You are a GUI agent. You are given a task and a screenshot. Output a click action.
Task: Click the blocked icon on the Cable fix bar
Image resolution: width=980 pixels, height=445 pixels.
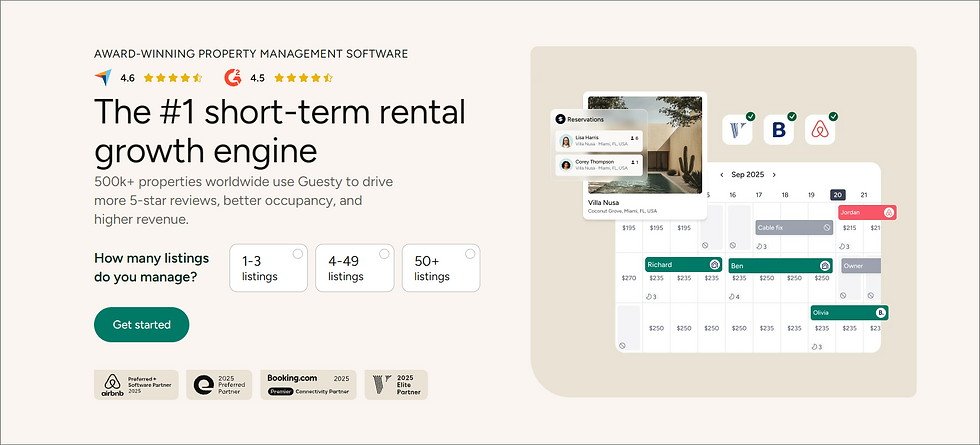pyautogui.click(x=827, y=228)
